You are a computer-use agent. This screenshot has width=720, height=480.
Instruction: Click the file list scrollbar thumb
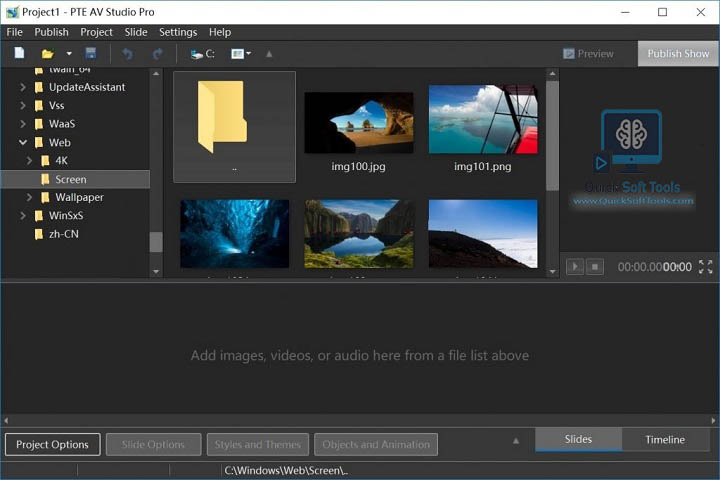pos(552,136)
